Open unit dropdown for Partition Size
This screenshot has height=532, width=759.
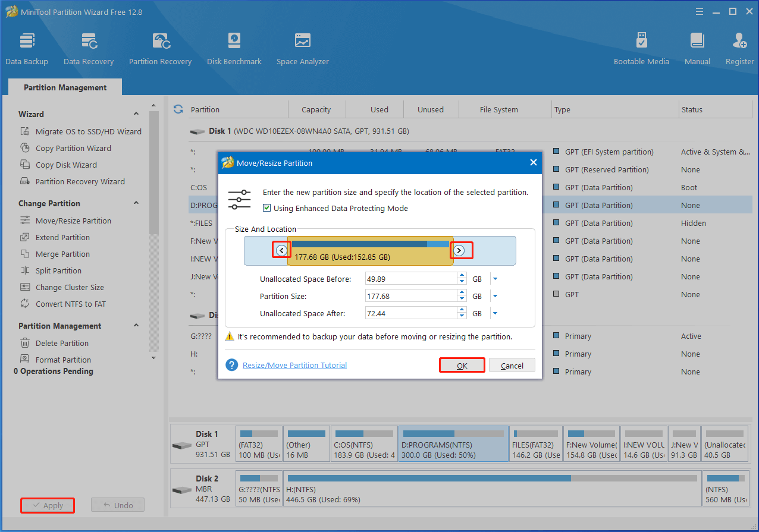(x=495, y=296)
